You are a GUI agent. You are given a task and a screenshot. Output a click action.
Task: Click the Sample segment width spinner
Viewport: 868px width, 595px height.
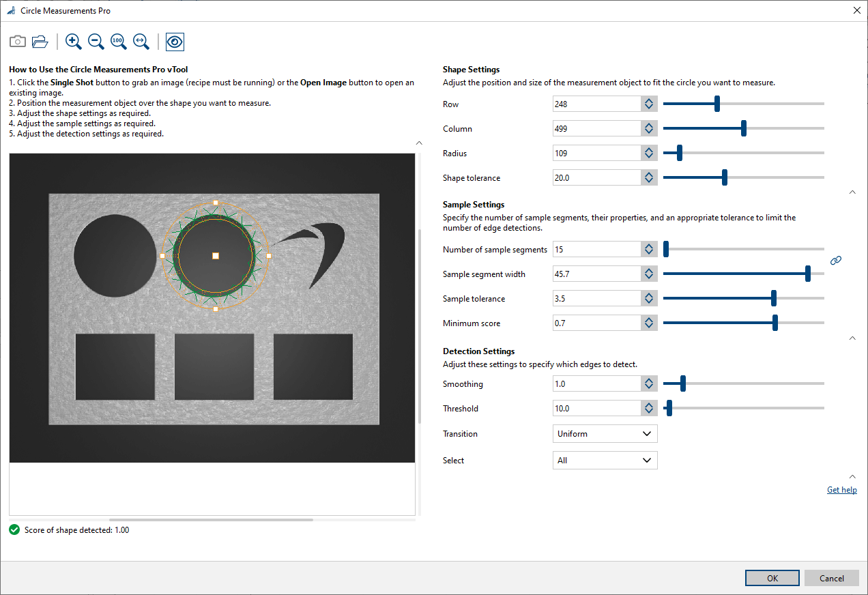649,274
